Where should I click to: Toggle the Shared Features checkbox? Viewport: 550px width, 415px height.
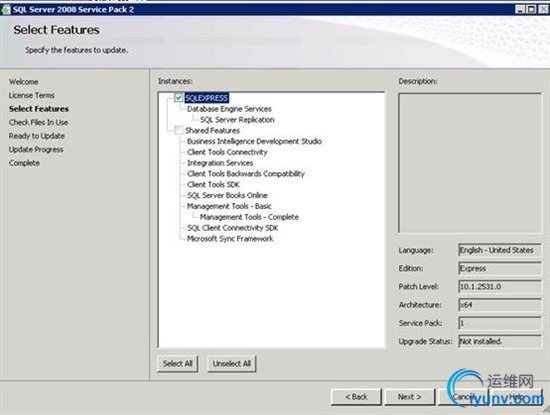(x=178, y=130)
